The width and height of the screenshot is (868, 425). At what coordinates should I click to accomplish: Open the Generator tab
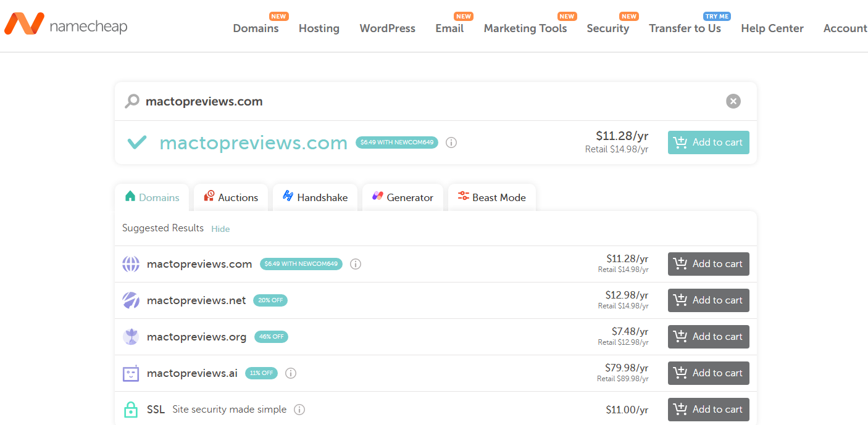(x=403, y=197)
